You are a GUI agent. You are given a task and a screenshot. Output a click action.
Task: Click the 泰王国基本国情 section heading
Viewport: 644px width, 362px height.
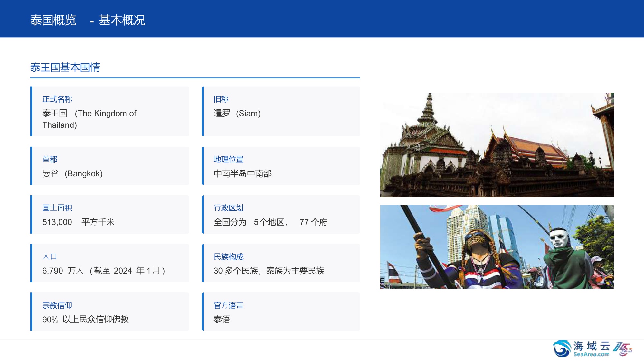65,68
